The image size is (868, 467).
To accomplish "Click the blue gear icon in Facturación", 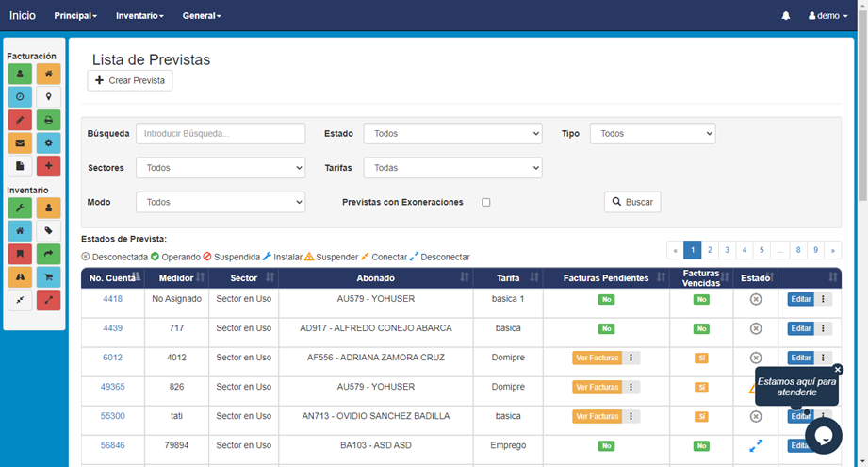I will point(49,142).
